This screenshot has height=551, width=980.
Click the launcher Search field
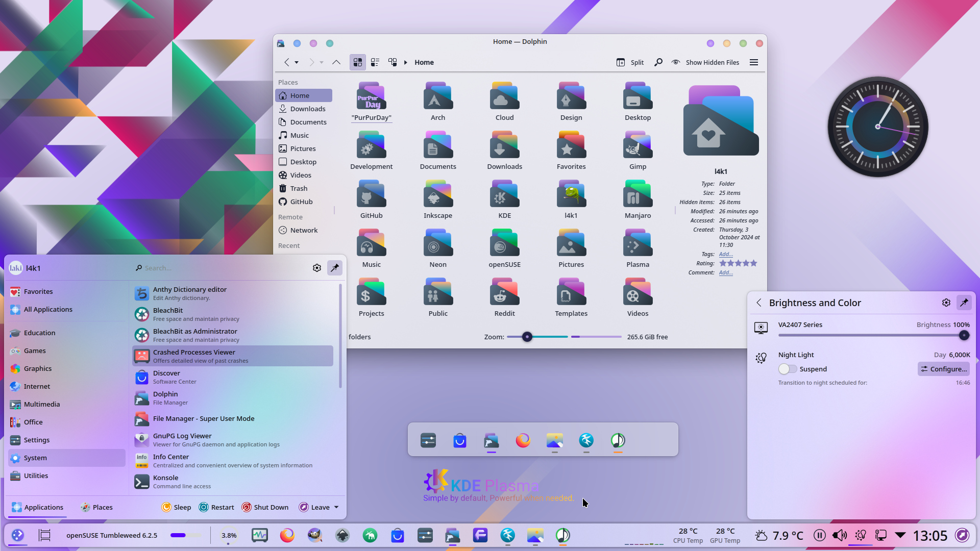219,268
